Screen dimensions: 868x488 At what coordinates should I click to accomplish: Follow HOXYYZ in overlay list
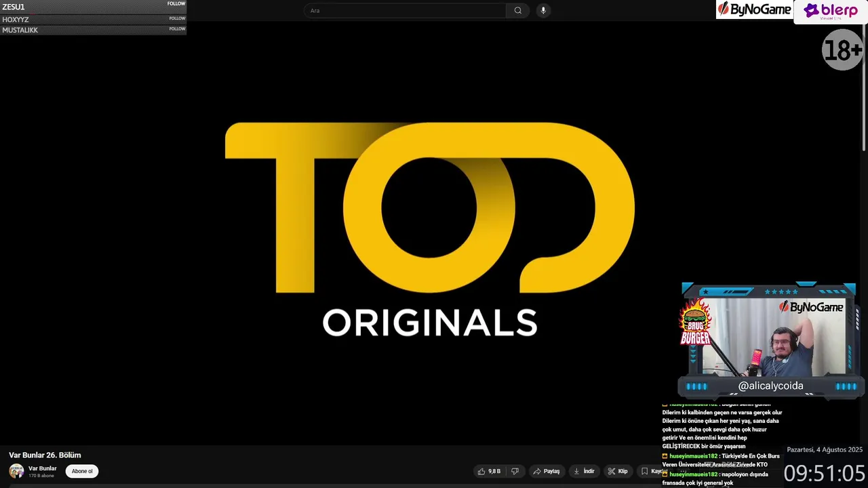[x=177, y=18]
